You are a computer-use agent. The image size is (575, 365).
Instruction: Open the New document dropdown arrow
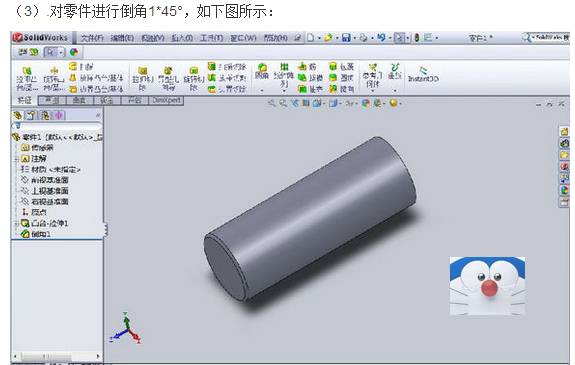point(319,38)
